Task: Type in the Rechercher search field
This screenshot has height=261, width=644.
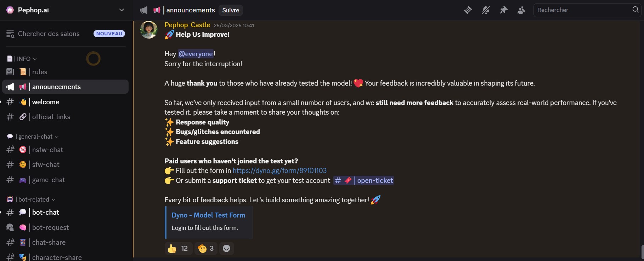Action: (x=581, y=10)
